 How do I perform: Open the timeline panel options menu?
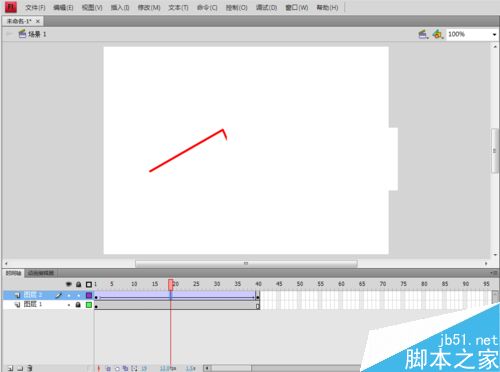click(494, 273)
